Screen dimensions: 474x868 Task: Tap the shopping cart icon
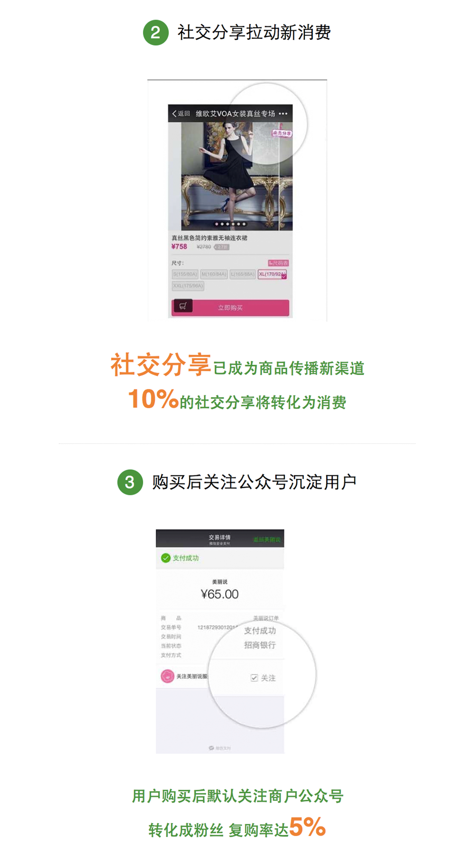[183, 306]
